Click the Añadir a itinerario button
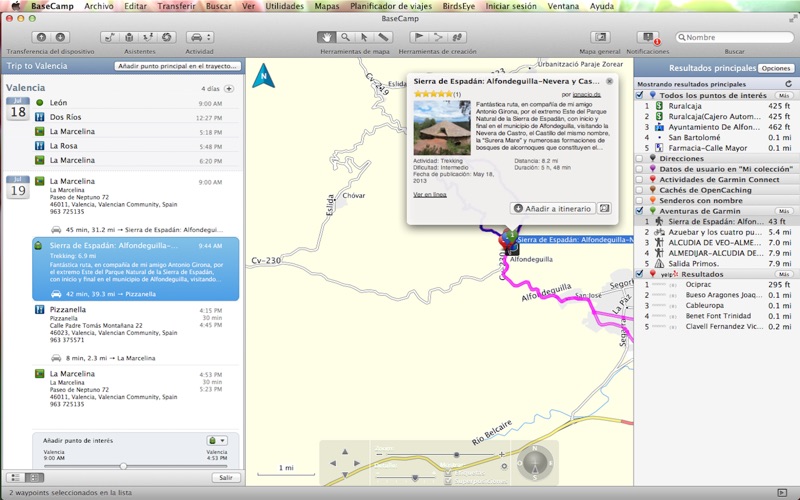 click(x=553, y=208)
